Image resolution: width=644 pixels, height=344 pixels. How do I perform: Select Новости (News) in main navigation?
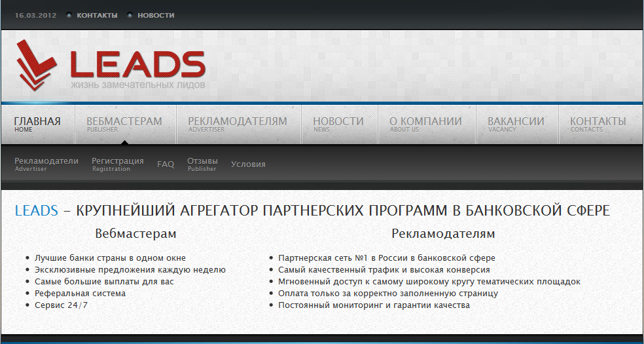tap(338, 124)
